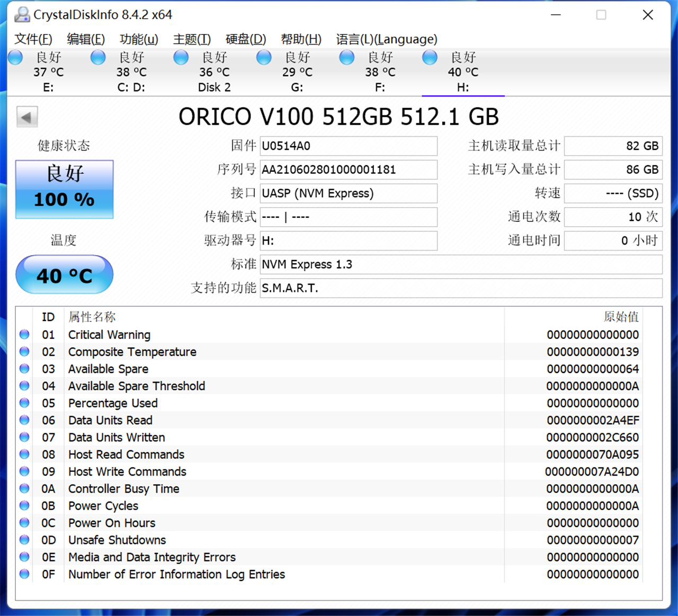Image resolution: width=678 pixels, height=616 pixels.
Task: Click raw value 0000000002A4EF
Action: tap(593, 420)
